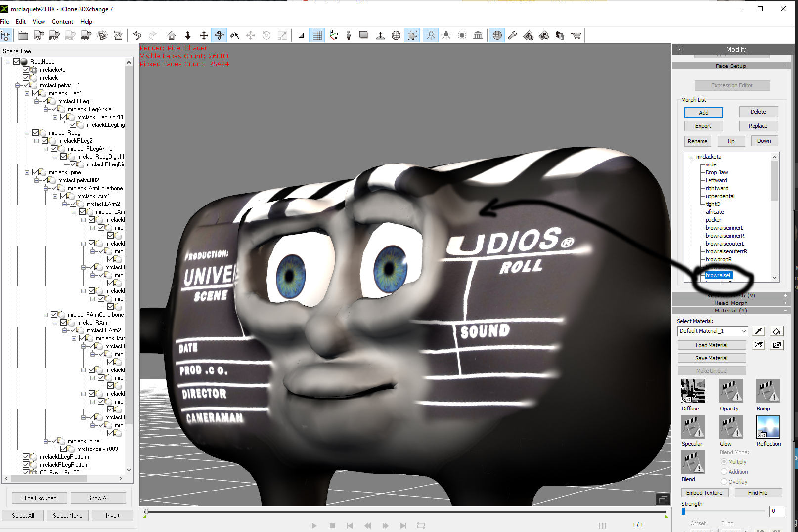Collapse the RootNode tree expander
The height and width of the screenshot is (532, 798).
8,62
